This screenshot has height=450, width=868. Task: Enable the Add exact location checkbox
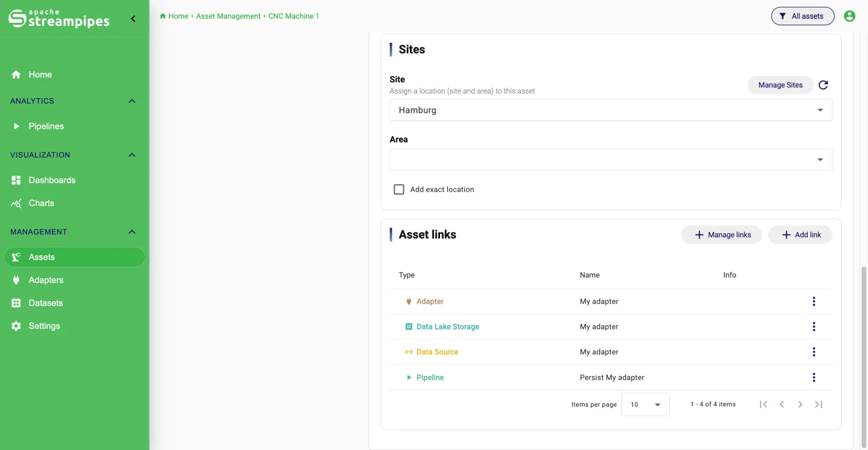point(398,189)
